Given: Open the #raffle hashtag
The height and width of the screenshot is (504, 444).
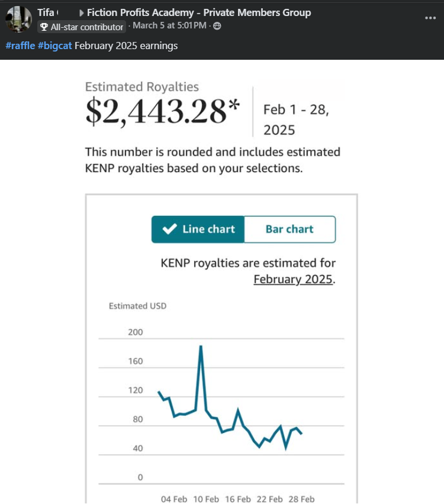Looking at the screenshot, I should (20, 46).
